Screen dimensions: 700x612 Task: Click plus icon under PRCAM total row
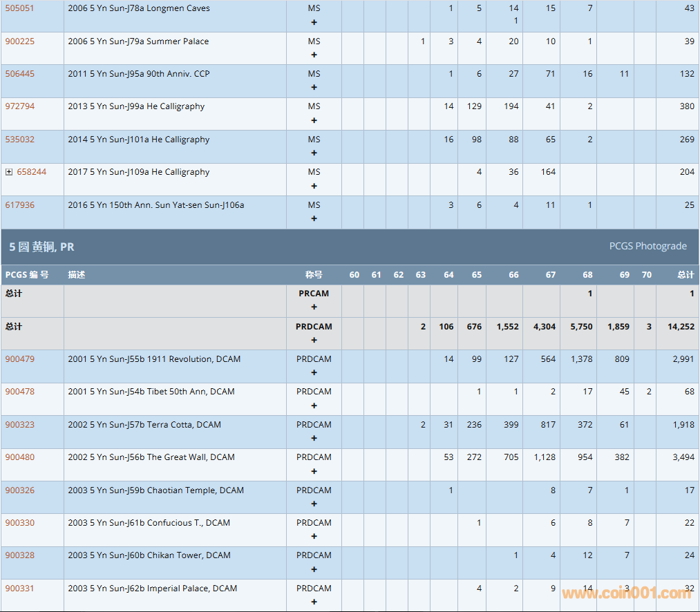tap(314, 307)
